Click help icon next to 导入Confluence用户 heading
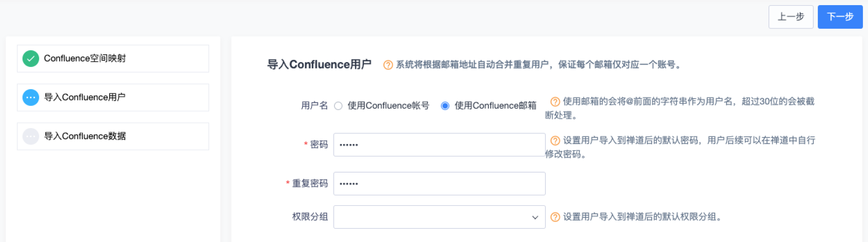Screen dimensions: 868x242 [388, 65]
